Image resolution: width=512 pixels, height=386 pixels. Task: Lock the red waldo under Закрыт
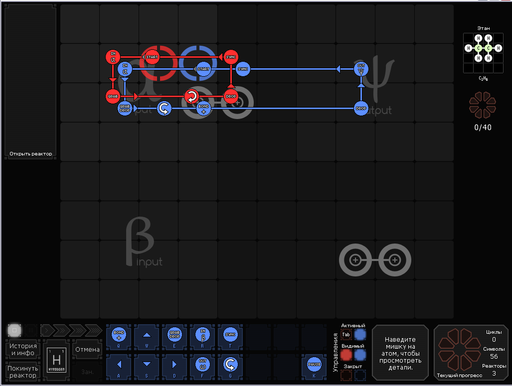(346, 375)
